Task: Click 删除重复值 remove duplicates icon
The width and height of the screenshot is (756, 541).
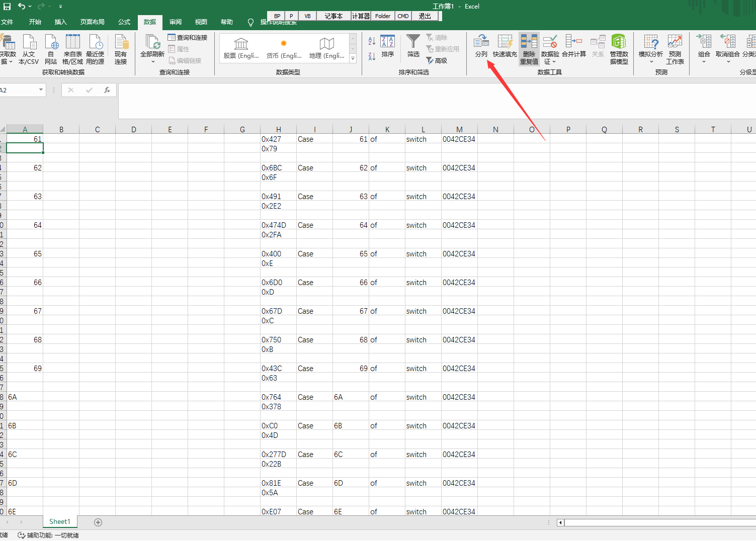Action: point(529,43)
